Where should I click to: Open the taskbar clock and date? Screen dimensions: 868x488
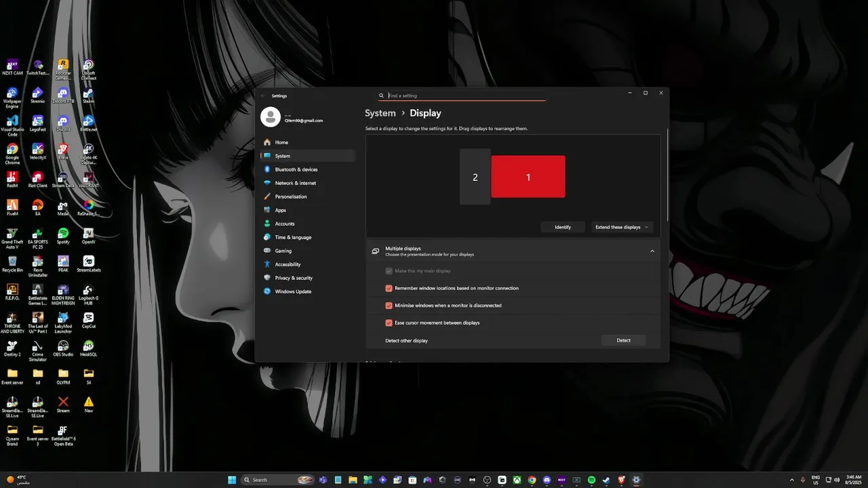(x=854, y=480)
